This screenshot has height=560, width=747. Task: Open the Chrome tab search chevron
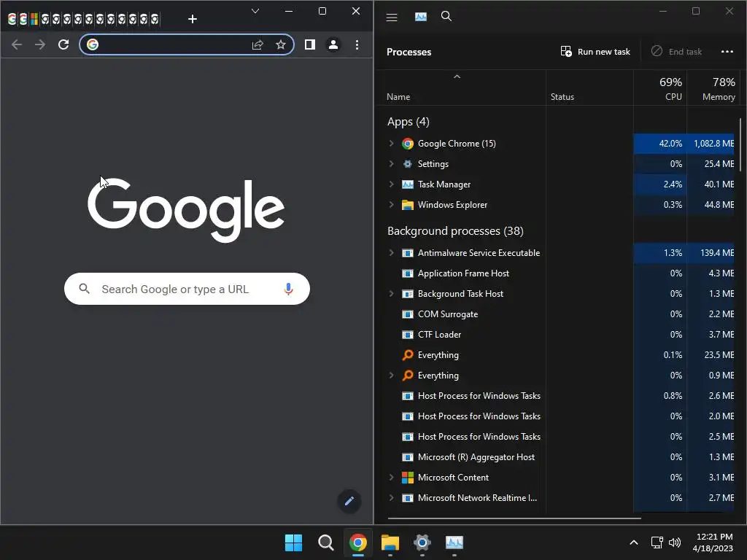[x=255, y=11]
